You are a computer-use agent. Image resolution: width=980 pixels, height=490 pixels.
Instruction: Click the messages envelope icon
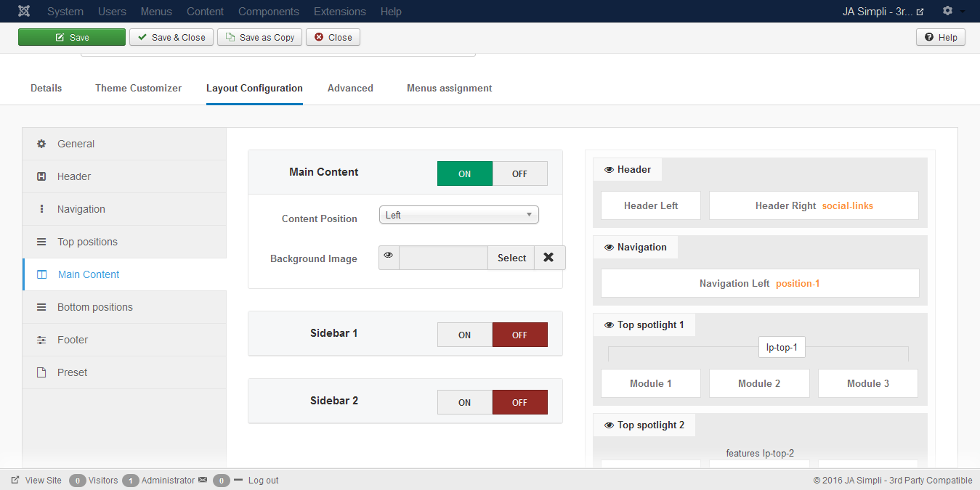(203, 480)
